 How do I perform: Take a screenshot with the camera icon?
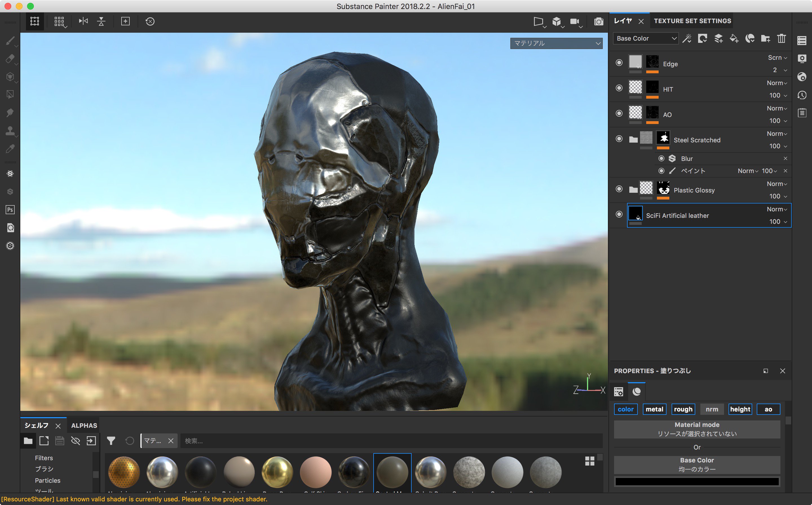point(599,21)
